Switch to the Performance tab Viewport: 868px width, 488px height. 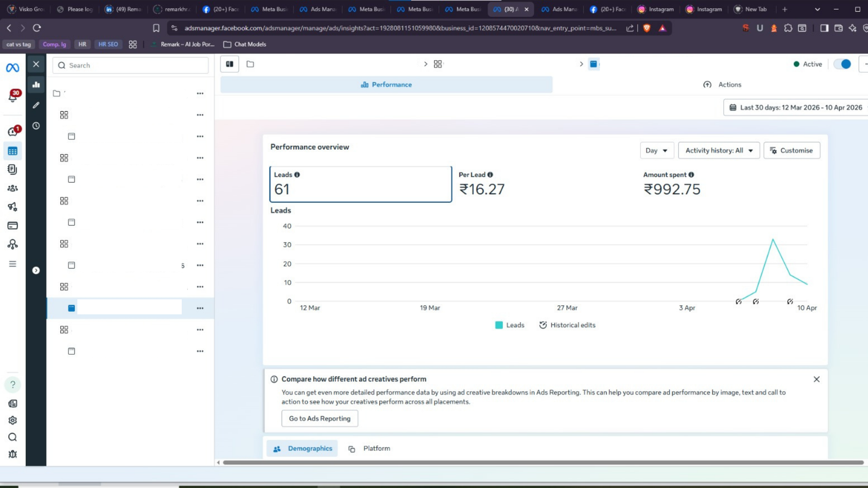point(386,85)
